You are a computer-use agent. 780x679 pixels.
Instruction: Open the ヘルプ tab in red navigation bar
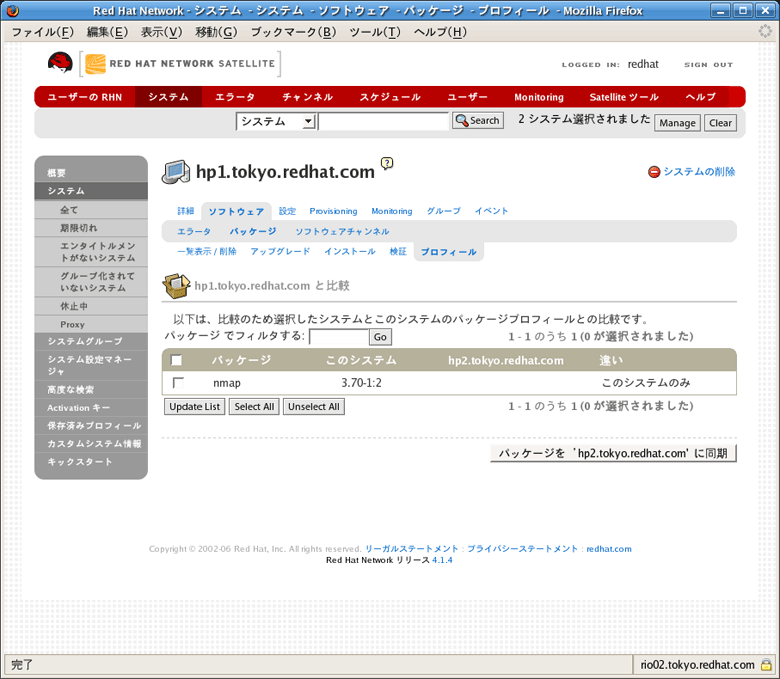(700, 97)
